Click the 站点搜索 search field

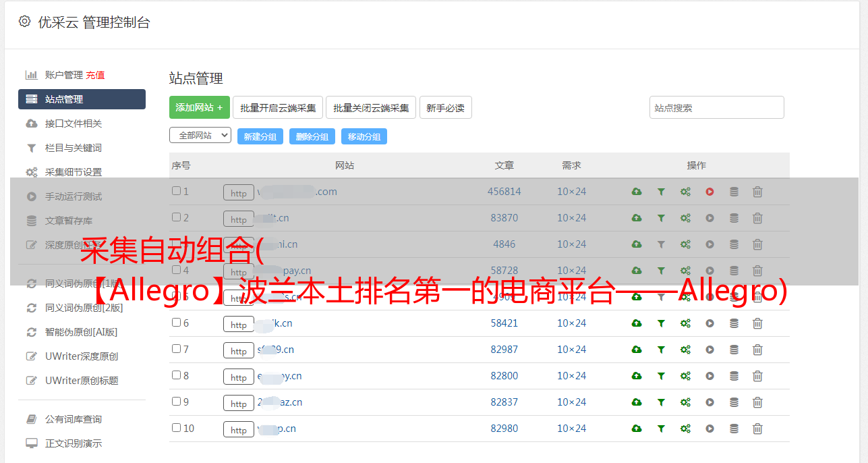[716, 107]
